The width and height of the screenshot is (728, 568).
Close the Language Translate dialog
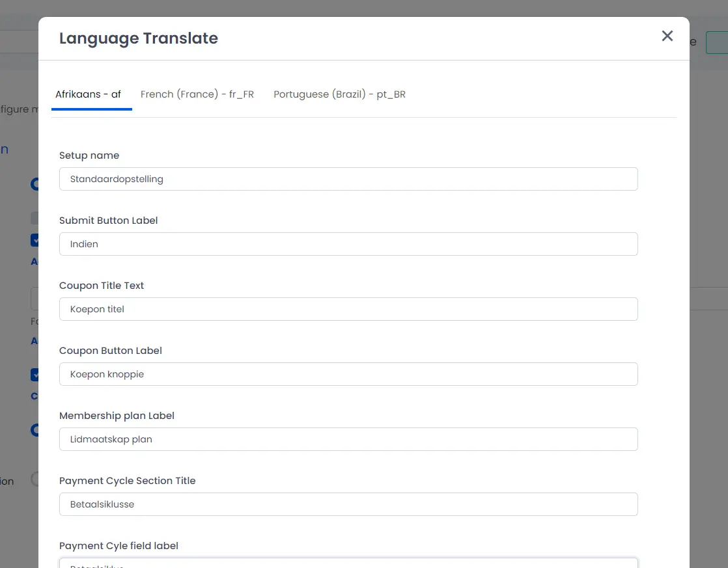coord(667,36)
